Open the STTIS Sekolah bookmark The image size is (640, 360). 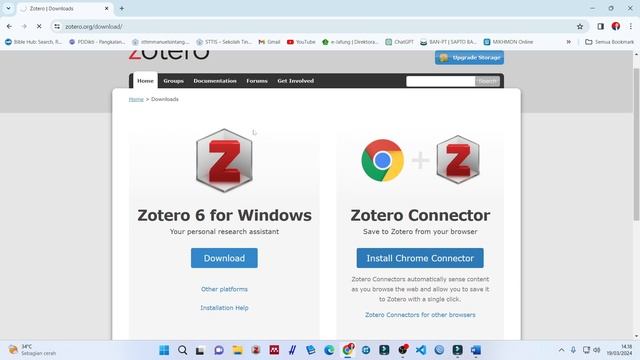pos(224,42)
